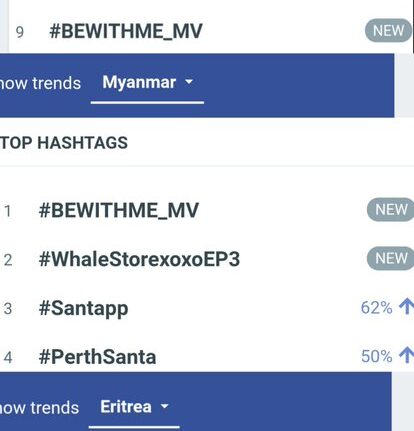Click the caret arrow next to Eritrea
Viewport: 414px width, 431px height.
tap(164, 406)
